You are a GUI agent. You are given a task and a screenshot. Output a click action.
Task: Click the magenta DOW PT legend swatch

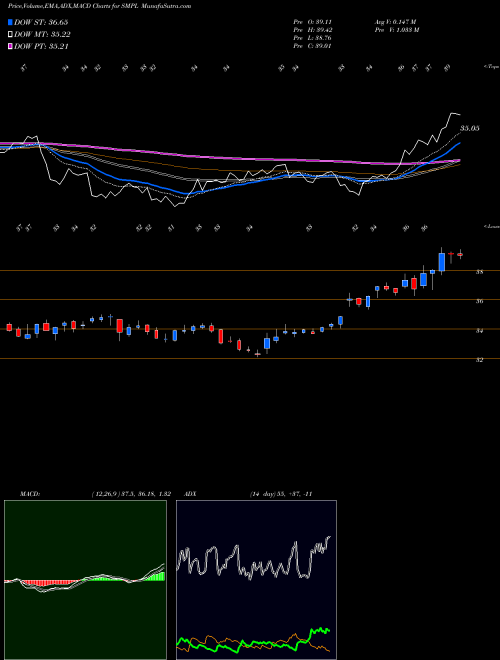click(x=10, y=46)
